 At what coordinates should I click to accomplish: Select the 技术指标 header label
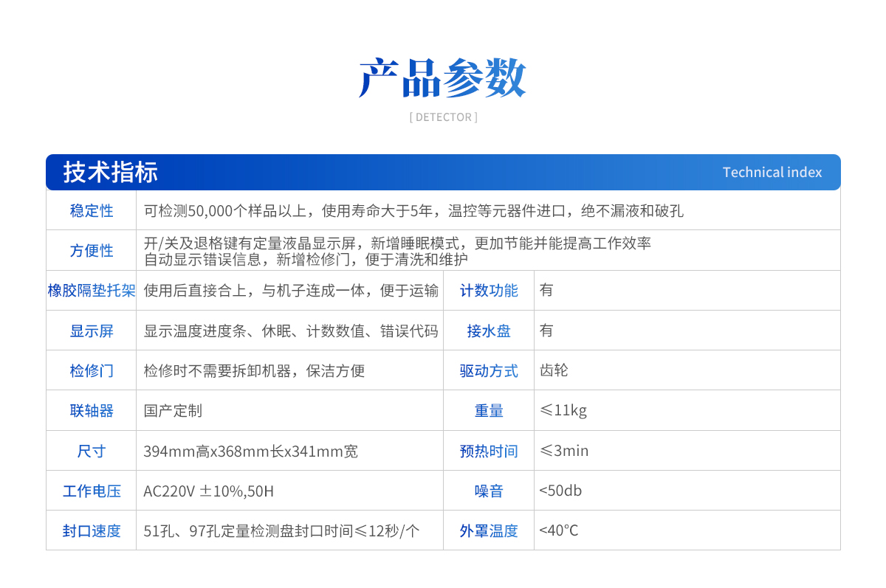click(x=111, y=172)
